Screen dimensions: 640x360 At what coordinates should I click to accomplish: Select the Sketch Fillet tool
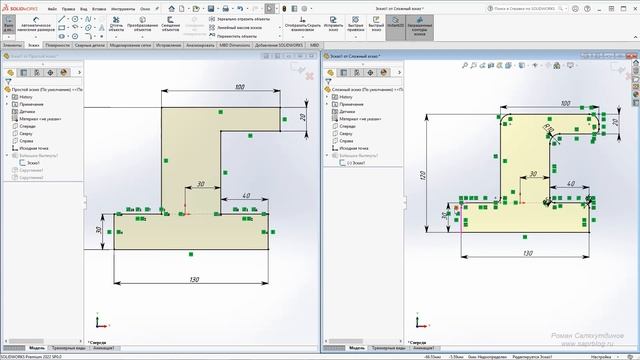tap(88, 36)
